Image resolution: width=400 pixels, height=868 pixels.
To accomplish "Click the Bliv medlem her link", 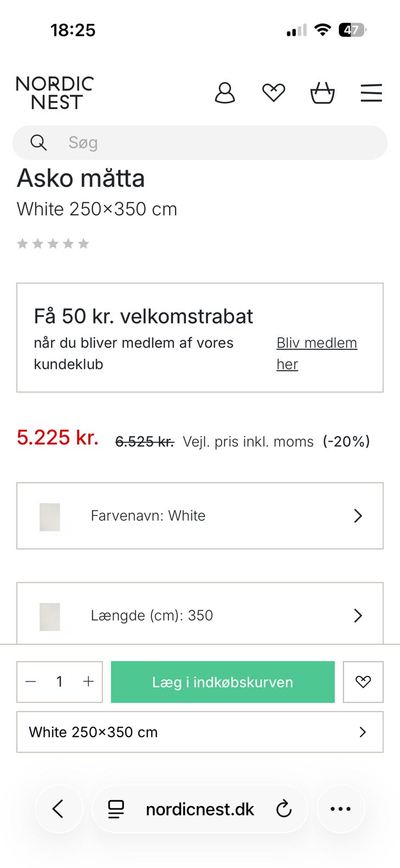I will [x=317, y=353].
